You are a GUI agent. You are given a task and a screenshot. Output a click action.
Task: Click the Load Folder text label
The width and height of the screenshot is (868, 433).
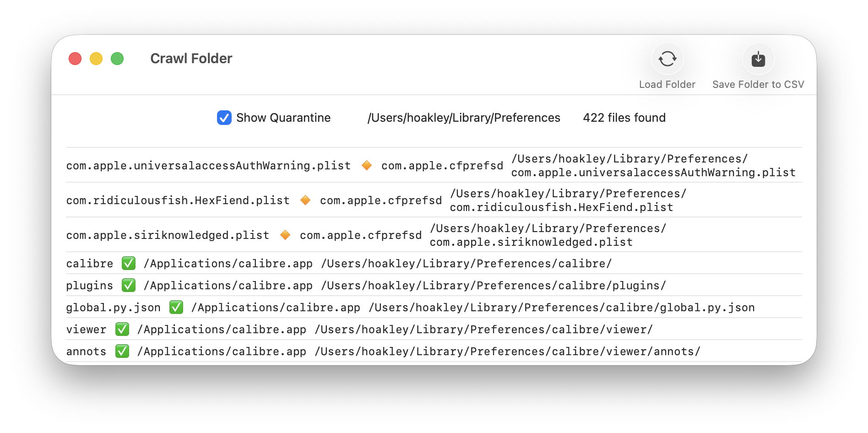point(667,85)
